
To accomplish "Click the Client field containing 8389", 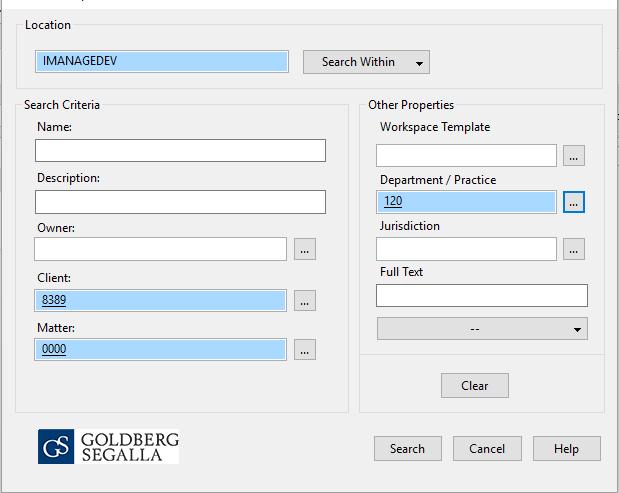I will point(161,300).
